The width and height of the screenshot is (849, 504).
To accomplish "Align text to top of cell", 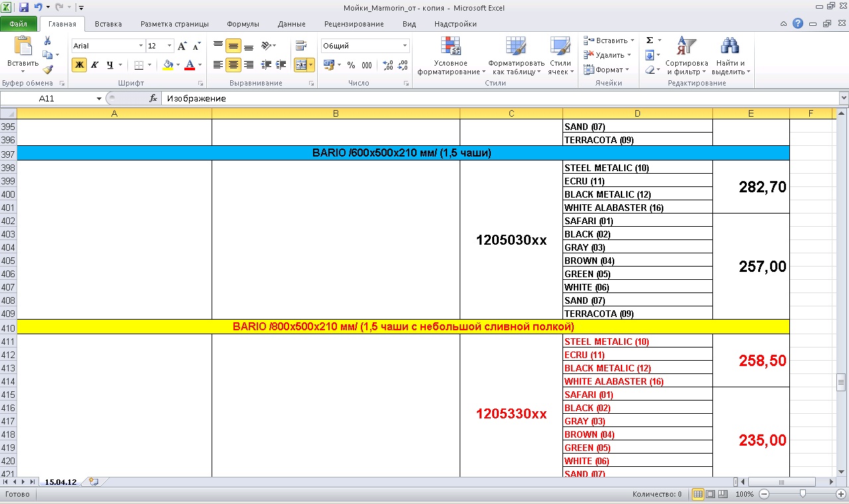I will pos(218,46).
